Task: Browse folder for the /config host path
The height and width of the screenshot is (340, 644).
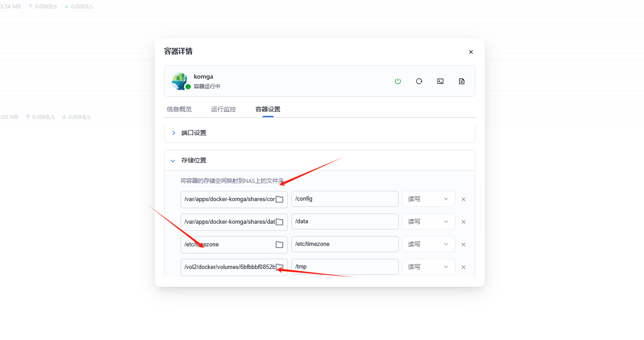Action: (279, 199)
